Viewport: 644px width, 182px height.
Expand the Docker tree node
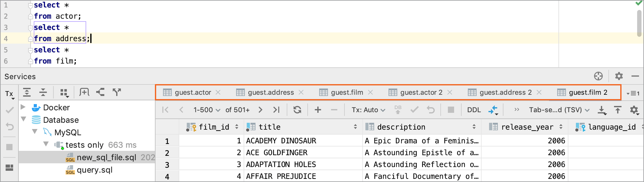[23, 107]
